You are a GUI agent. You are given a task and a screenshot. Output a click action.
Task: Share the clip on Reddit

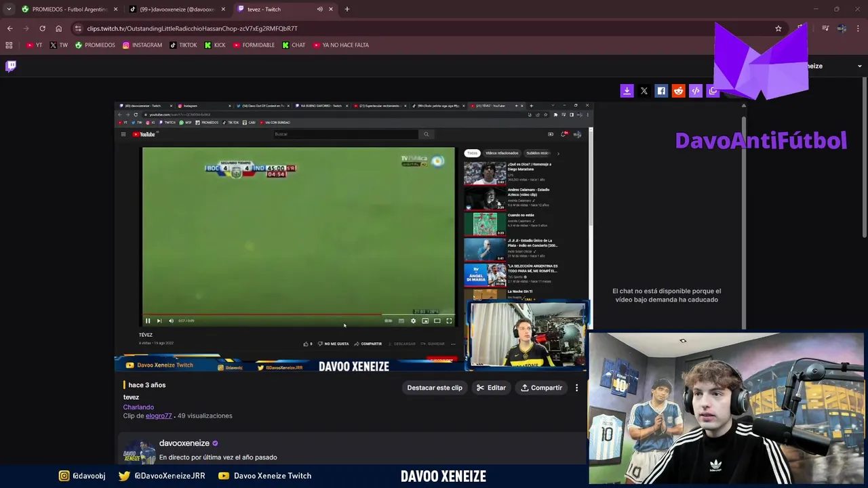pyautogui.click(x=678, y=91)
